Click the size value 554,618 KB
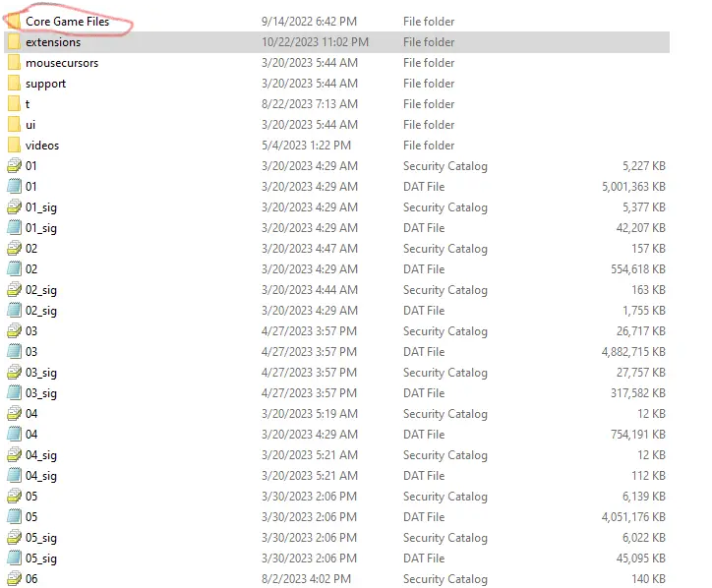712x588 pixels. coord(637,269)
